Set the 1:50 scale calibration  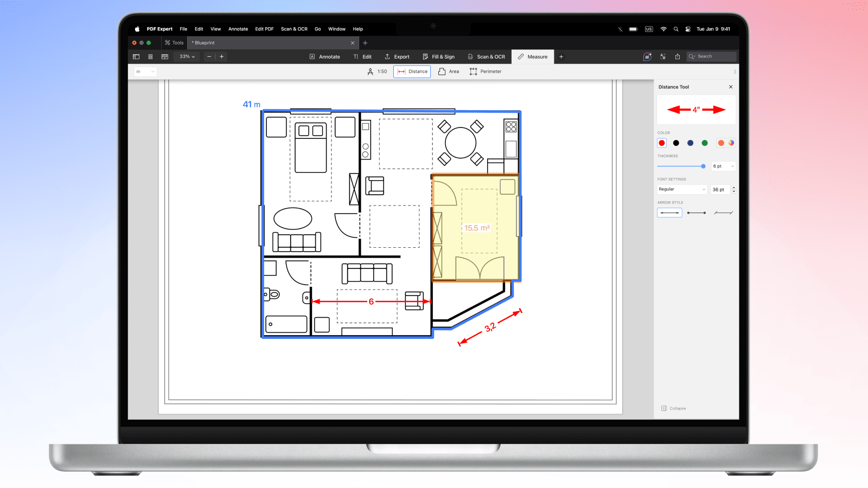(377, 72)
